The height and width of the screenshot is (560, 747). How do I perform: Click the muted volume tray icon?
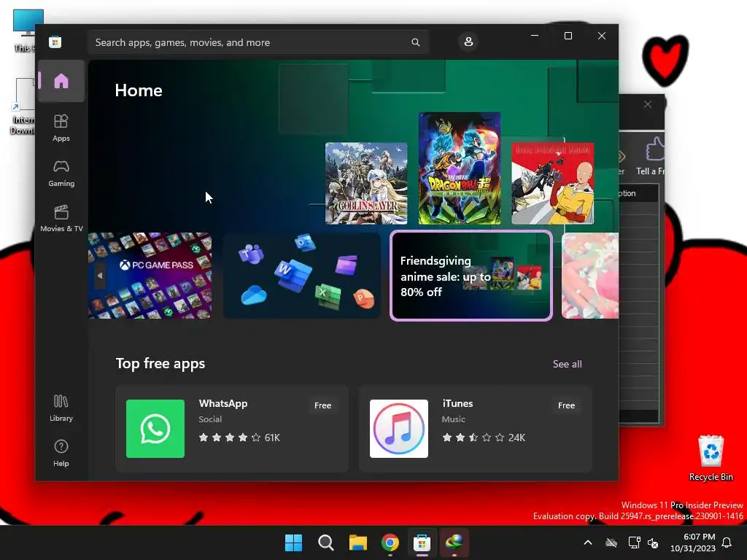click(x=653, y=542)
